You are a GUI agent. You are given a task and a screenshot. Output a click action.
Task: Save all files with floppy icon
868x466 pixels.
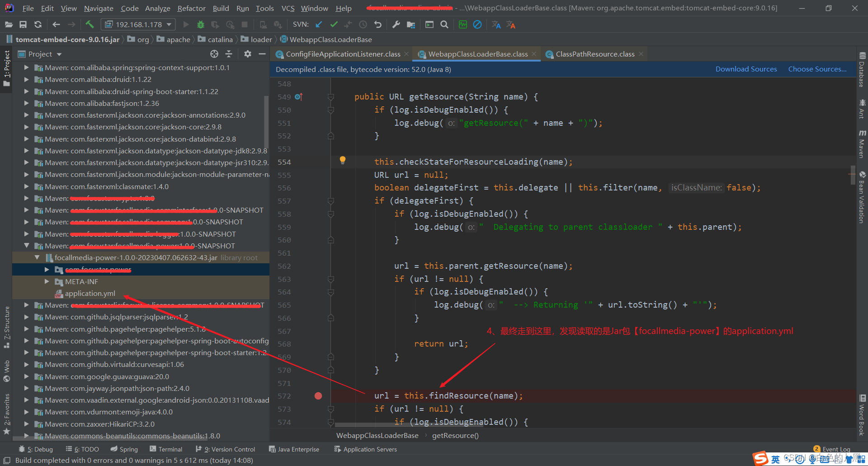(23, 24)
